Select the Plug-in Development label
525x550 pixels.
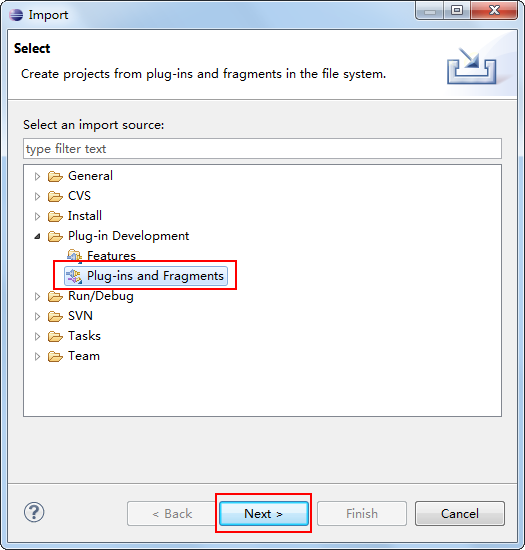(x=128, y=236)
